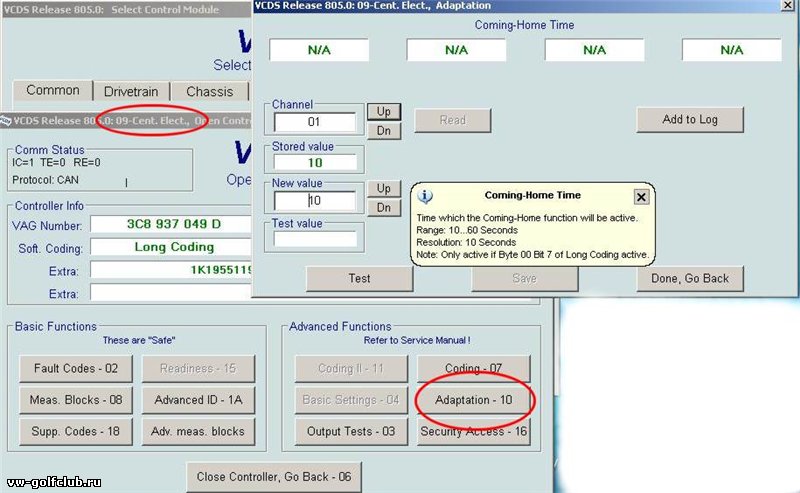Click the IC=1 TE=0 RE=0 status line
Image resolution: width=800 pixels, height=493 pixels.
coord(56,163)
